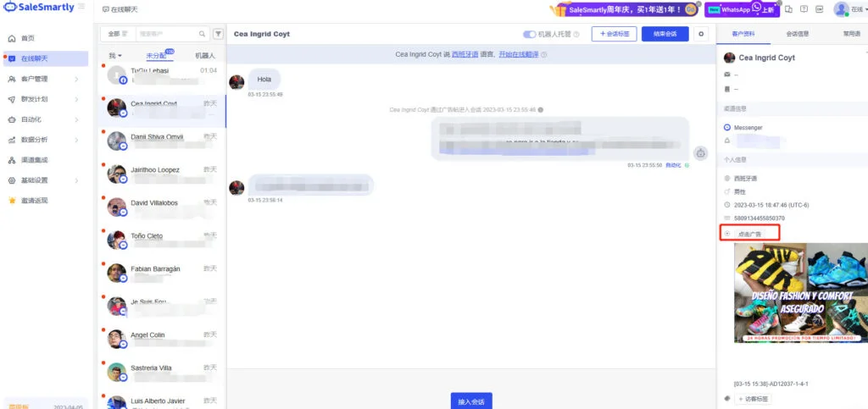Switch to the 未分配 tab
The height and width of the screenshot is (409, 868).
(156, 56)
